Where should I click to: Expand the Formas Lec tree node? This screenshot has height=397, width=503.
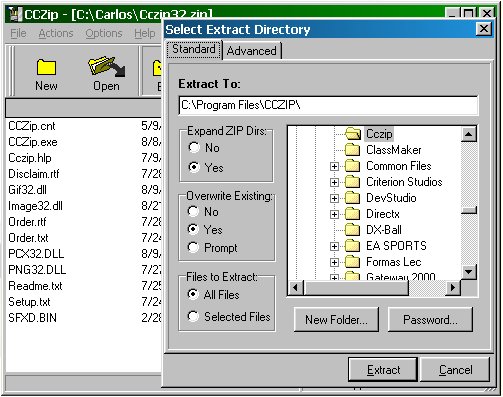(334, 262)
